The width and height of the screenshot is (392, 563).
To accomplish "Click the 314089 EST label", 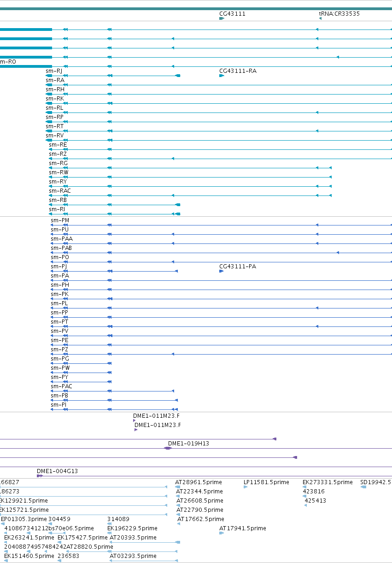I will click(118, 519).
